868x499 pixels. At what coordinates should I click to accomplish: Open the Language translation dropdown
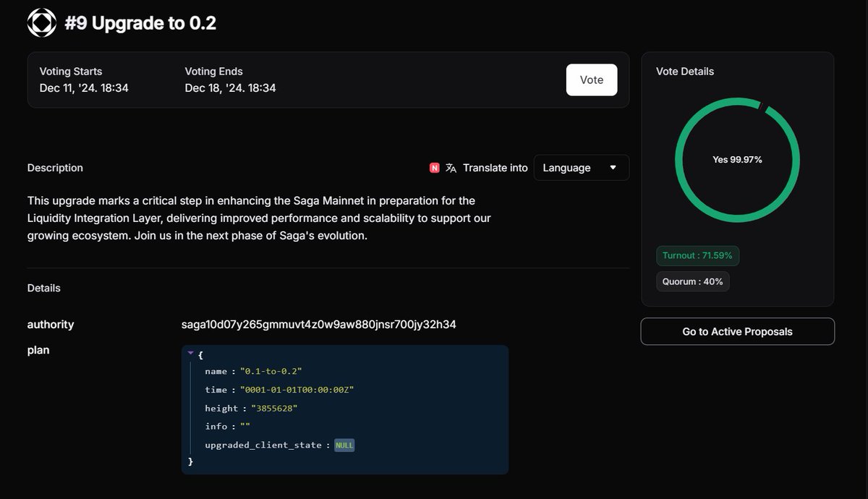click(x=582, y=168)
